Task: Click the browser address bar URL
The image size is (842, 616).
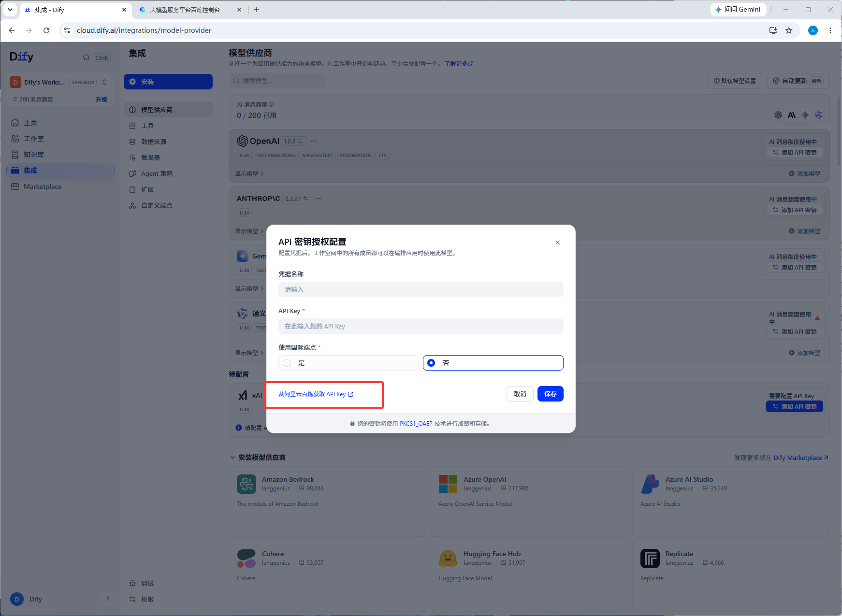Action: pyautogui.click(x=144, y=30)
